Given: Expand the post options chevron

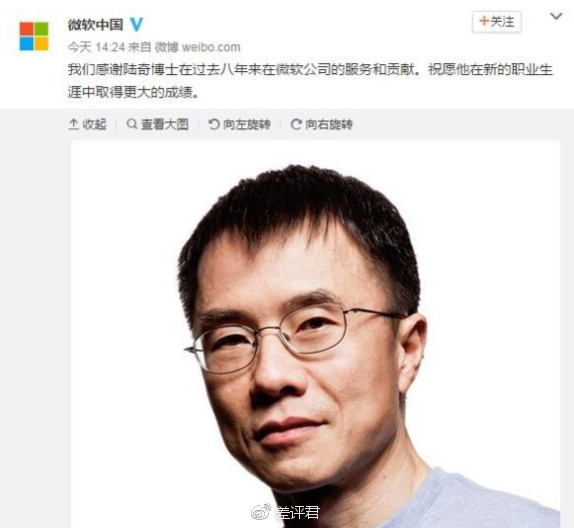Looking at the screenshot, I should pos(556,16).
